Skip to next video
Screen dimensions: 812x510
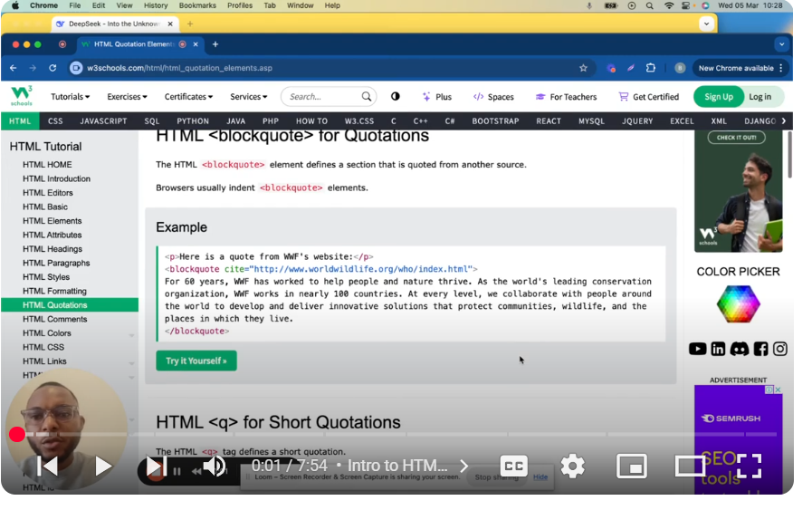point(156,467)
